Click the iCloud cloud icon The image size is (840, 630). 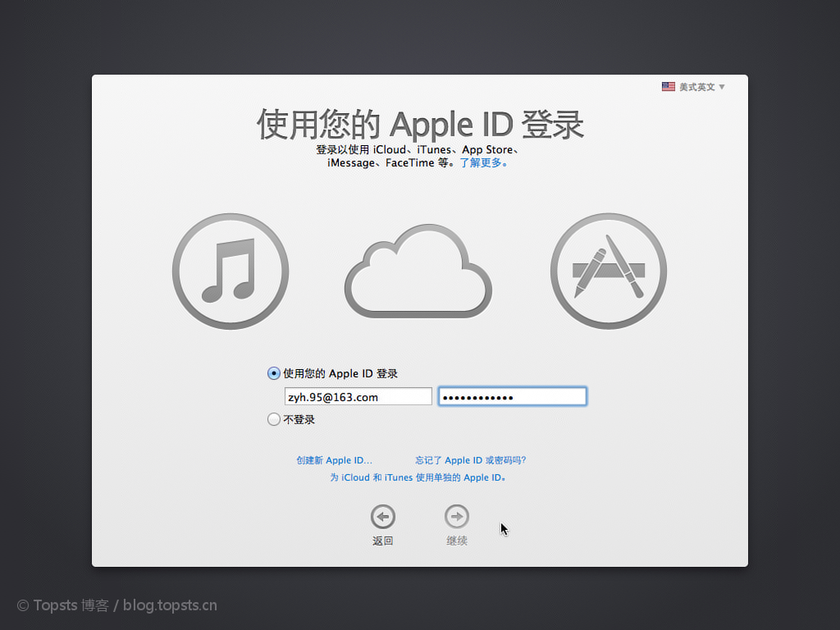(x=418, y=271)
